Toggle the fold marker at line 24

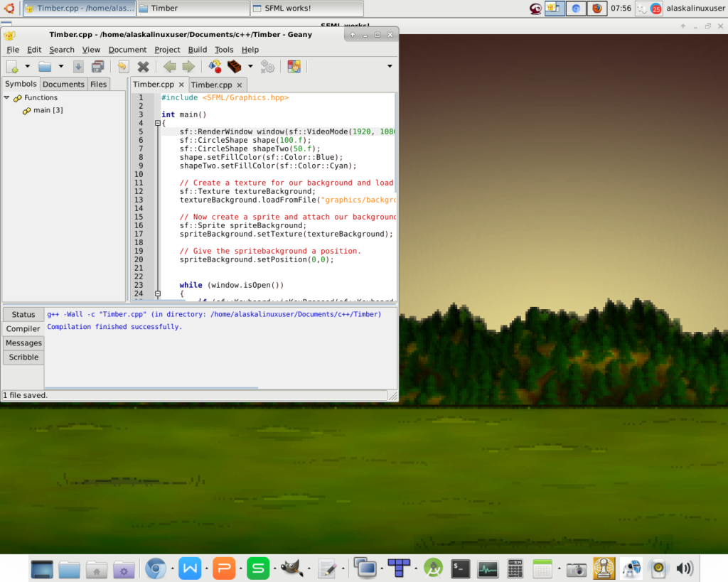[157, 293]
